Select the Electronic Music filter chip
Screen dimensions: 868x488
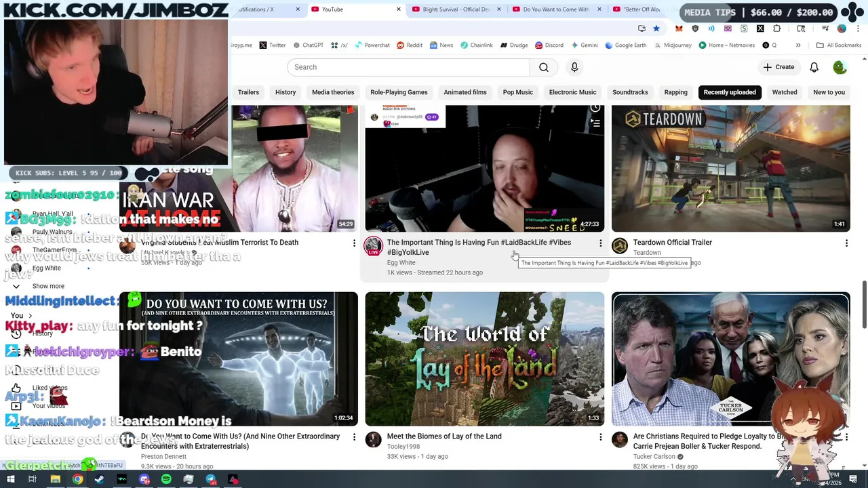coord(572,92)
